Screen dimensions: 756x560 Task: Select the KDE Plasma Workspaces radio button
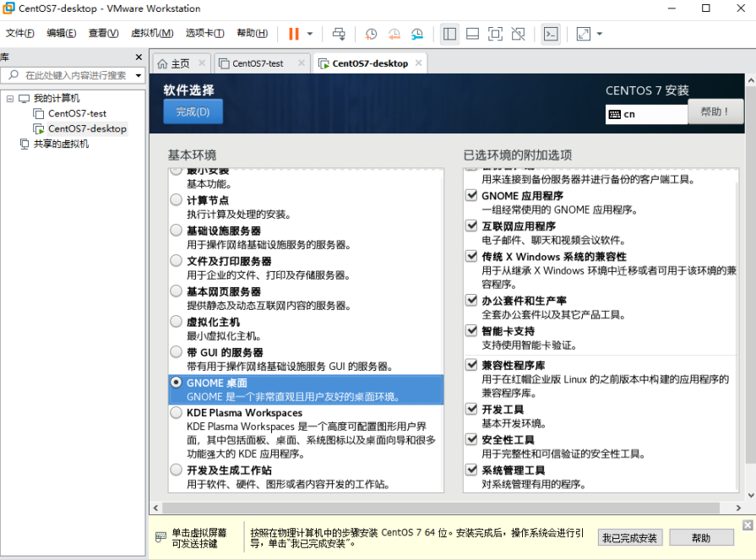(x=176, y=412)
